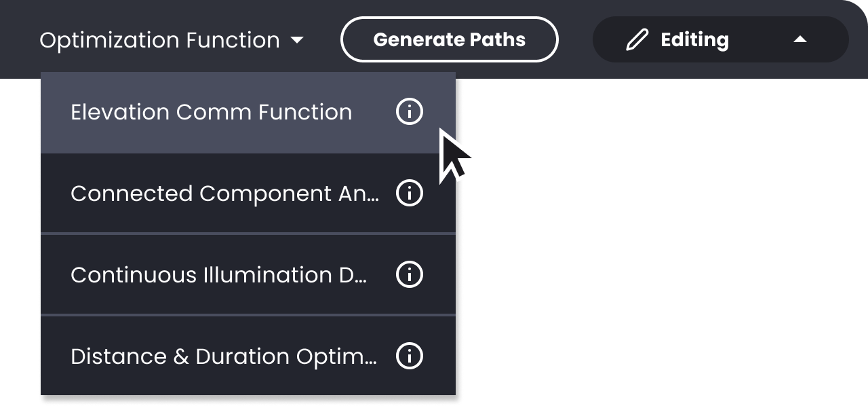Show info about Connected Component option
Screen dimensions: 868x406
point(409,193)
